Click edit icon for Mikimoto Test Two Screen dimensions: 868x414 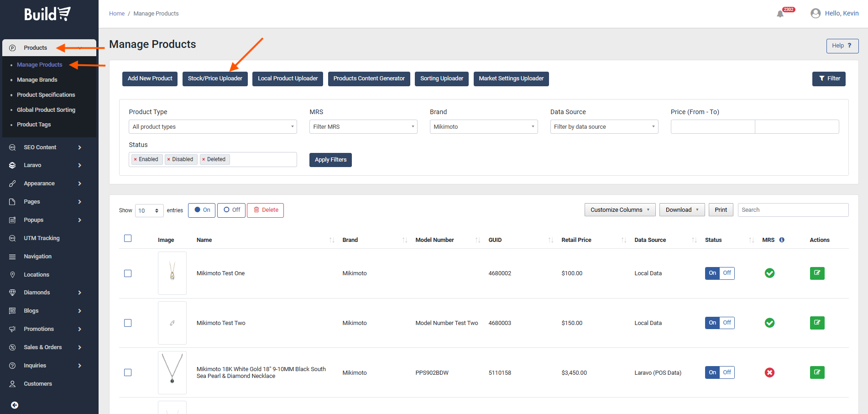coord(817,323)
